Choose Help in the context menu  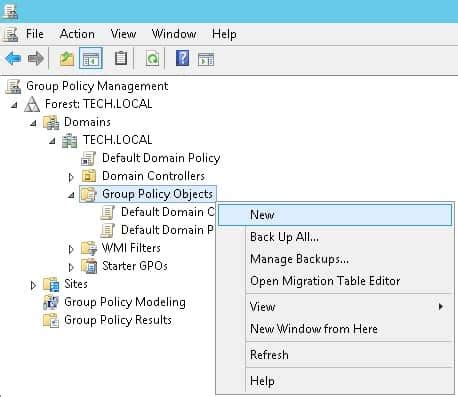pyautogui.click(x=335, y=381)
